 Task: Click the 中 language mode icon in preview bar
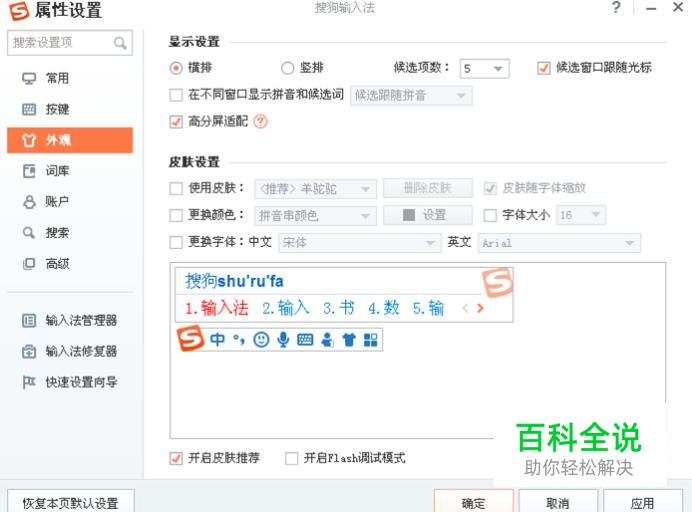[x=217, y=339]
